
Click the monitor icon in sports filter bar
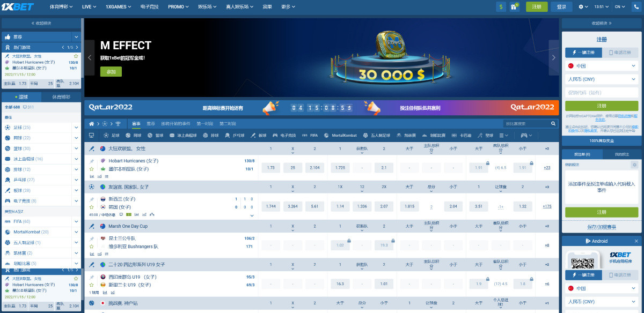(x=91, y=136)
